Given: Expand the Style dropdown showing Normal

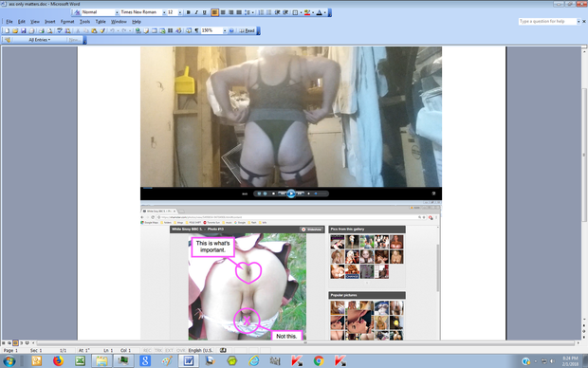Looking at the screenshot, I should [x=117, y=12].
